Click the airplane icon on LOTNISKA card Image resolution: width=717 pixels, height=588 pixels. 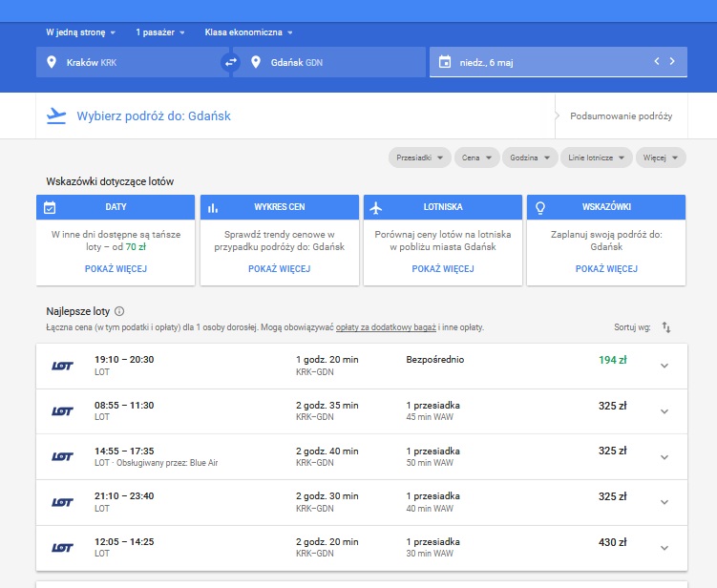coord(376,207)
